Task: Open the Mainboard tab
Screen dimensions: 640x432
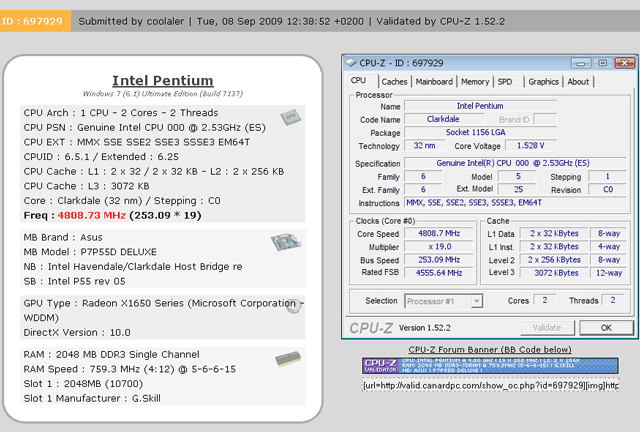Action: click(434, 82)
